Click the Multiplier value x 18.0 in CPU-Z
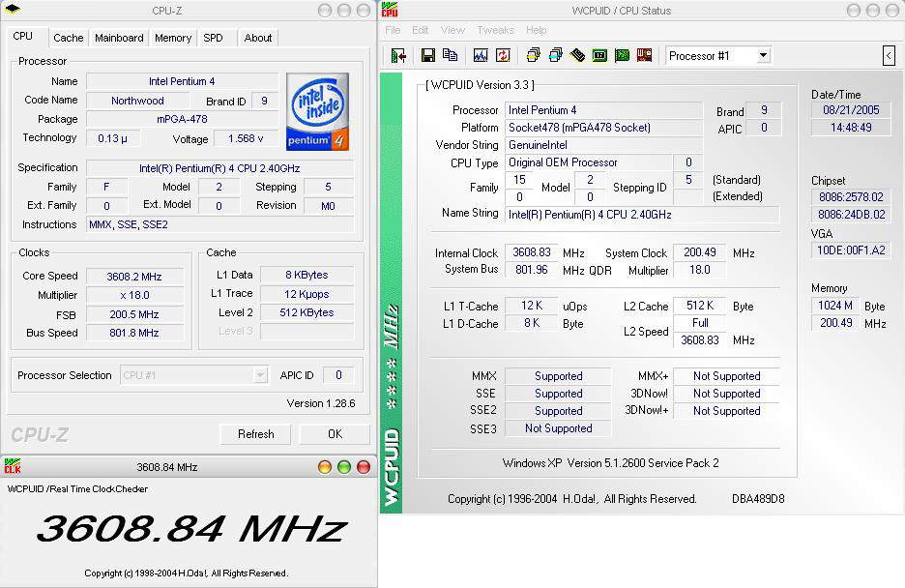 point(133,295)
